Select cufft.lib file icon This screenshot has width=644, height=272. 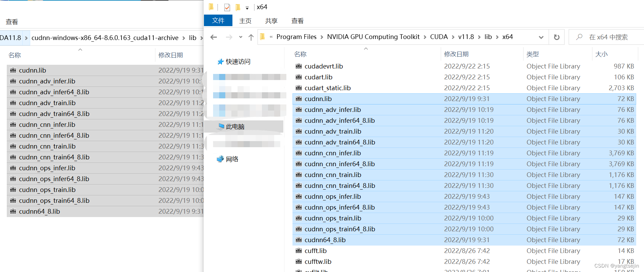[299, 251]
